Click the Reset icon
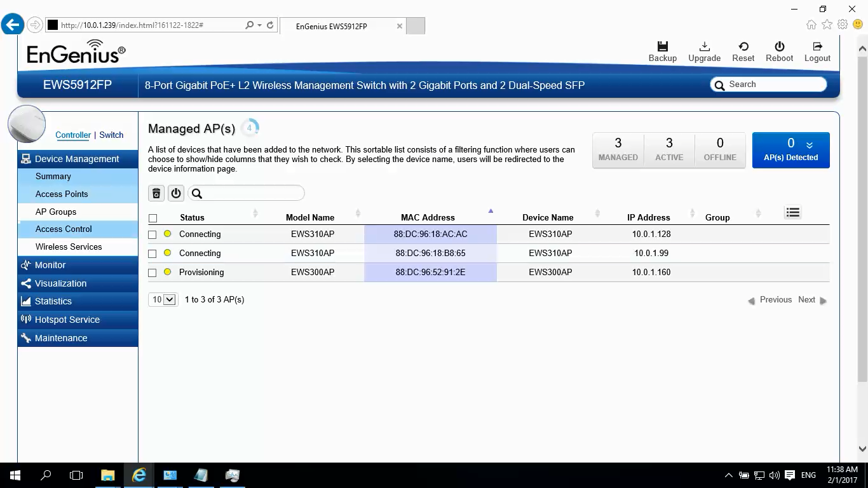This screenshot has width=868, height=488. click(743, 46)
